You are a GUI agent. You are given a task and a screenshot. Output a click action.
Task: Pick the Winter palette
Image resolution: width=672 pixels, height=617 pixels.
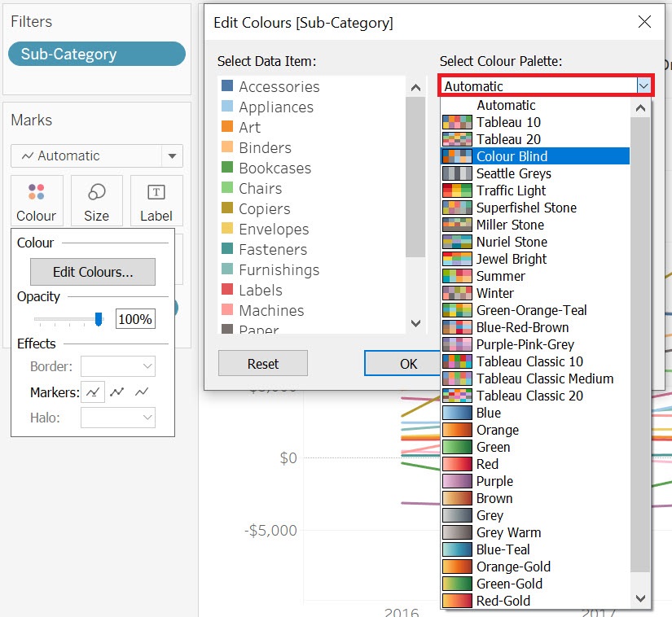coord(535,293)
